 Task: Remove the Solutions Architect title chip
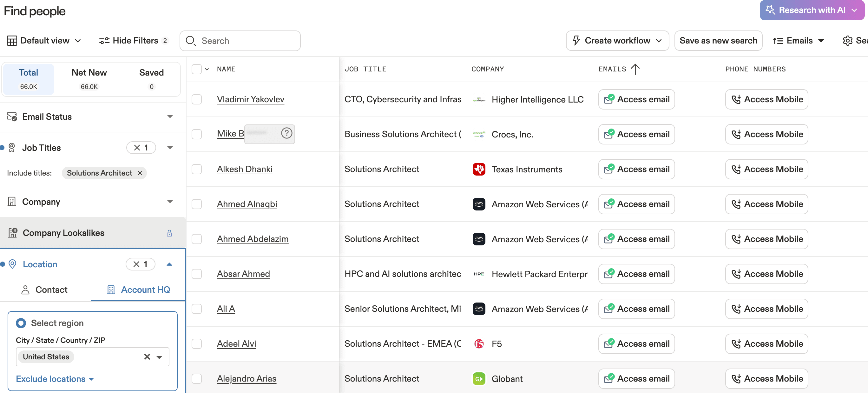point(140,173)
